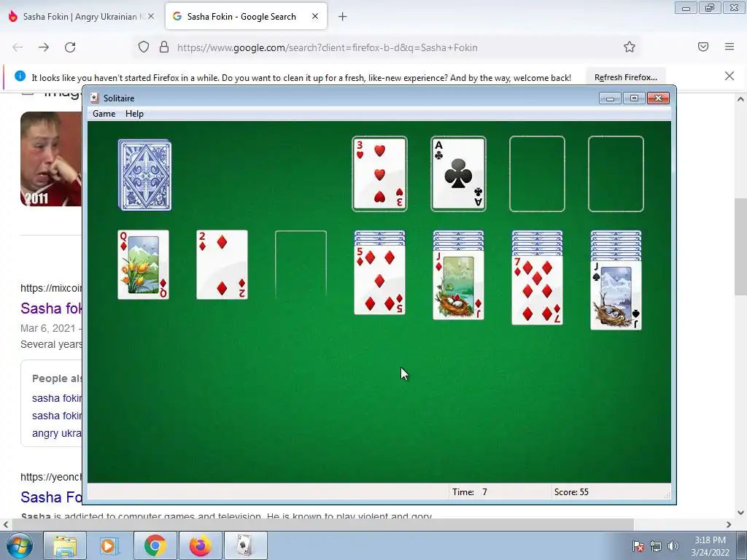
Task: Select the 7 of diamonds card
Action: [x=538, y=290]
